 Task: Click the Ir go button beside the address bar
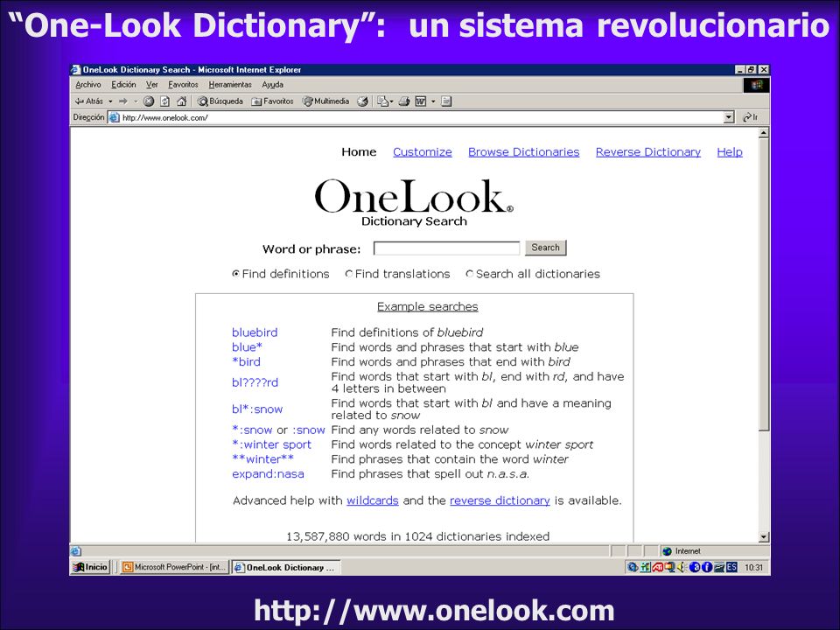[x=751, y=117]
